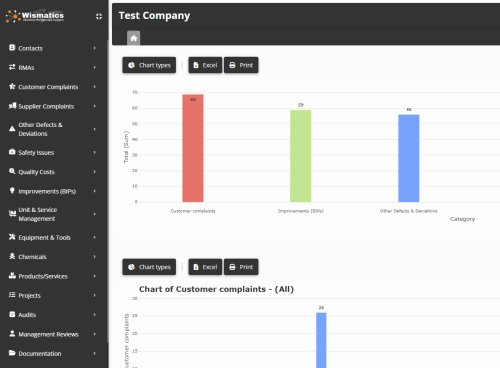
Task: Click the Quality Costs magnifier icon
Action: point(12,171)
